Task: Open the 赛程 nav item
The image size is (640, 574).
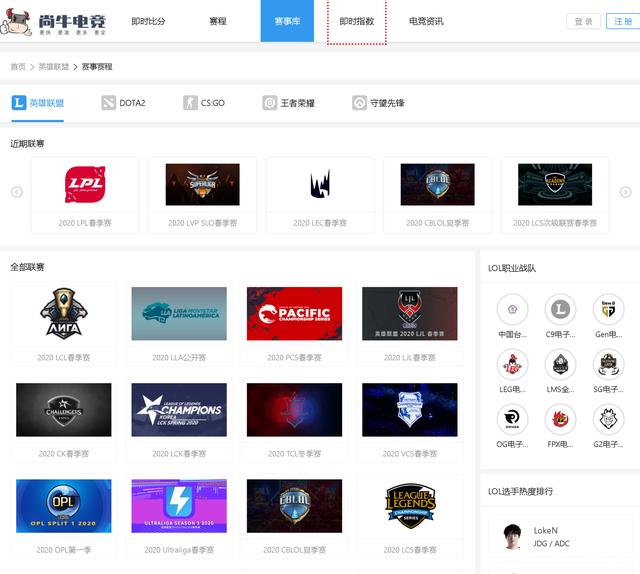Action: click(x=218, y=21)
